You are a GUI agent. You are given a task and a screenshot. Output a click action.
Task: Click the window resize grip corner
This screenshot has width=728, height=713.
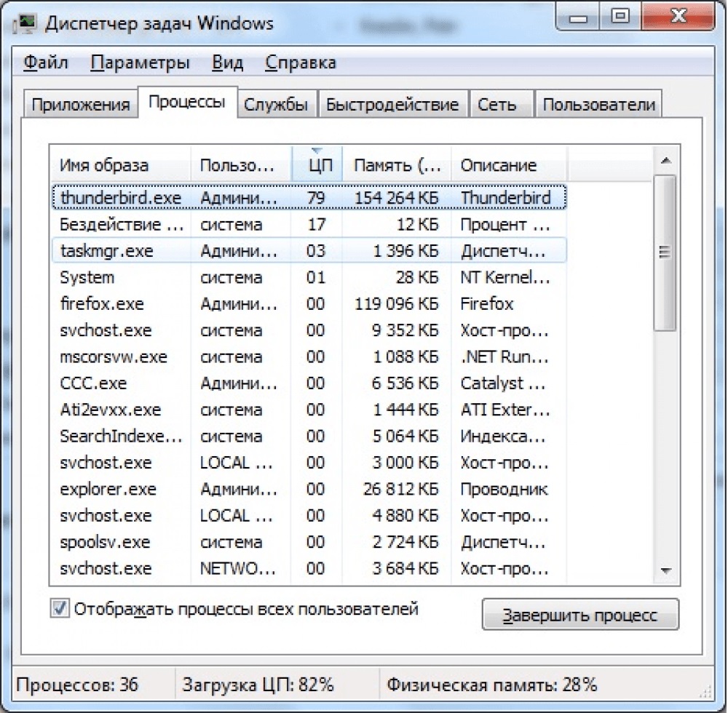pos(705,692)
